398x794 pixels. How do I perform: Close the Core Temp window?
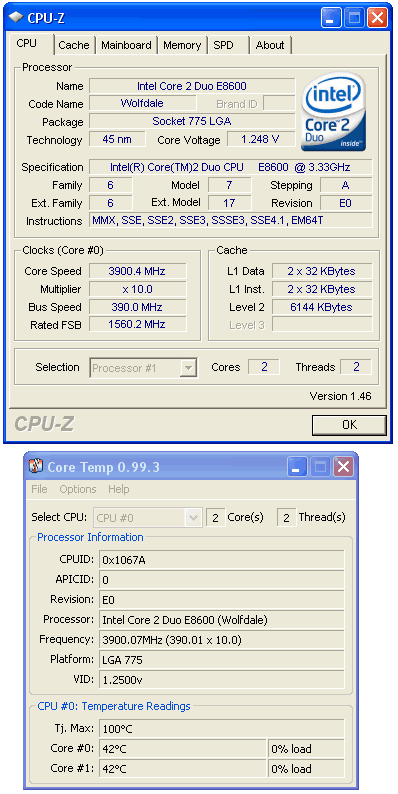click(344, 467)
